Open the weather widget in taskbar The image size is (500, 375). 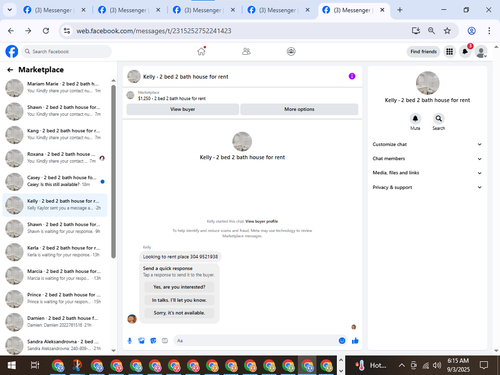pos(371,366)
